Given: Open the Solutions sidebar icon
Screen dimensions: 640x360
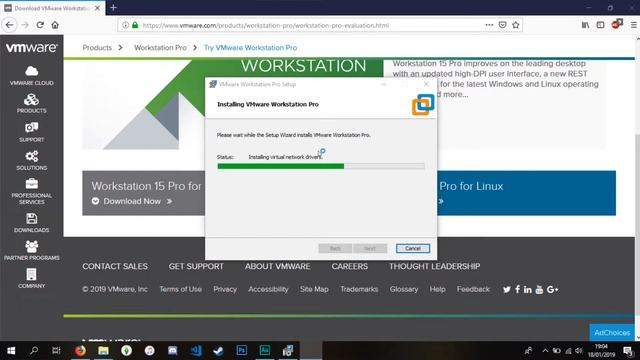Looking at the screenshot, I should [x=31, y=160].
